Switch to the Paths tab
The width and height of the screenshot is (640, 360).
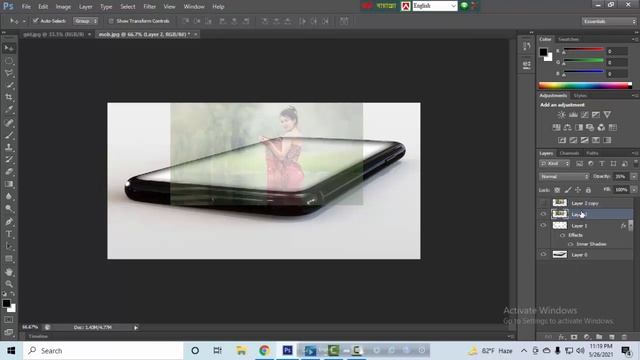[592, 153]
